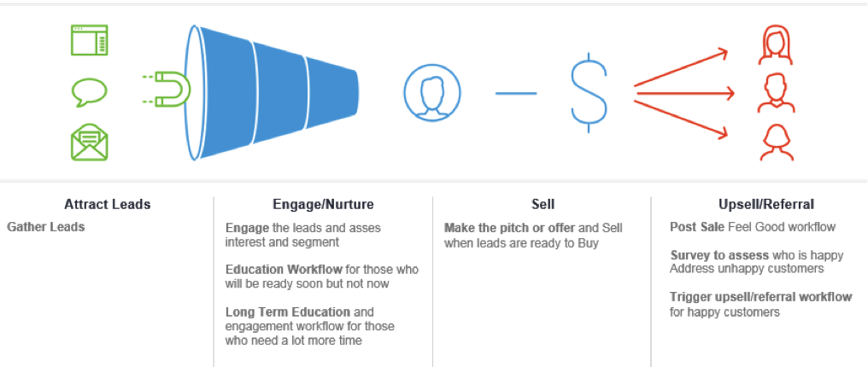
Task: Select the green chat bubble icon
Action: pyautogui.click(x=90, y=91)
